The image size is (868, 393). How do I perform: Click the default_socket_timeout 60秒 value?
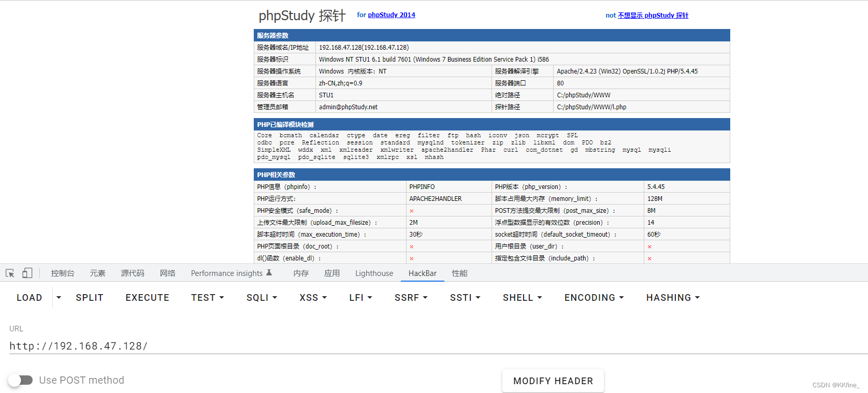654,234
